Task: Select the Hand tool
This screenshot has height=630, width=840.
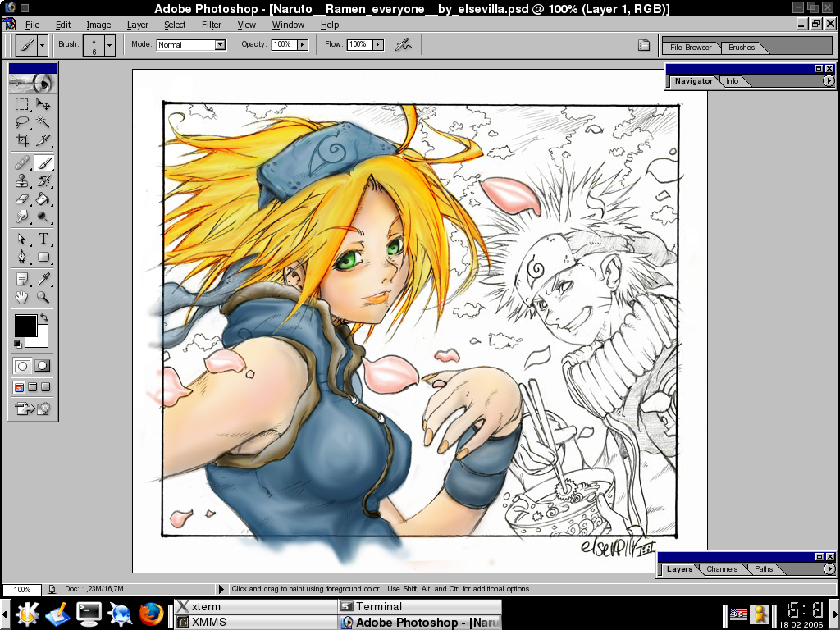Action: click(x=22, y=297)
